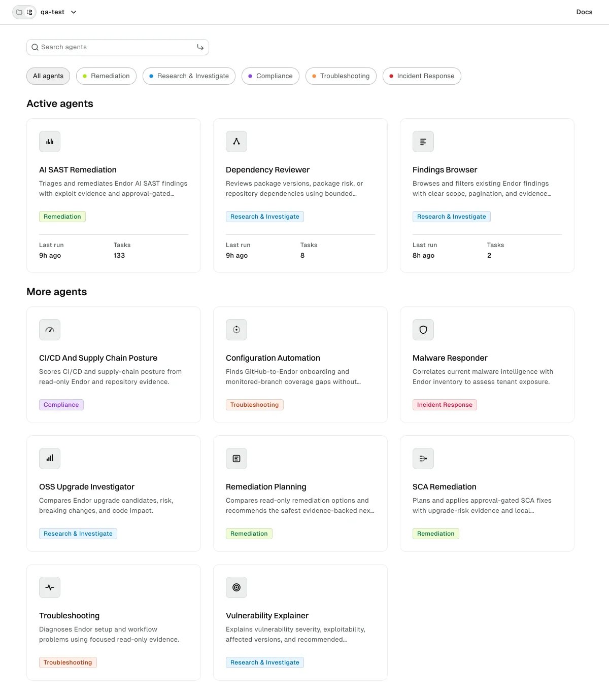The image size is (609, 700).
Task: Click Research & Investigate tag on Findings Browser
Action: [452, 217]
